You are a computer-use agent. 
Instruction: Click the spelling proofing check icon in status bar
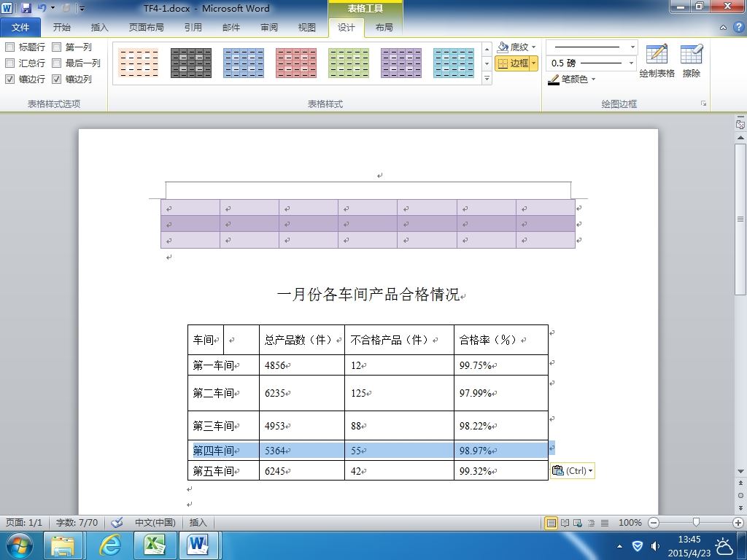click(x=117, y=522)
